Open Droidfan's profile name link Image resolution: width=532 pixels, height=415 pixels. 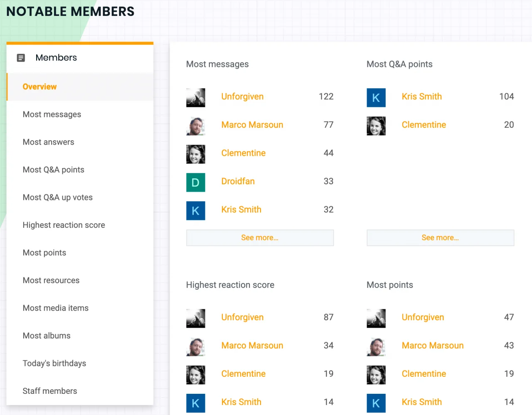238,181
